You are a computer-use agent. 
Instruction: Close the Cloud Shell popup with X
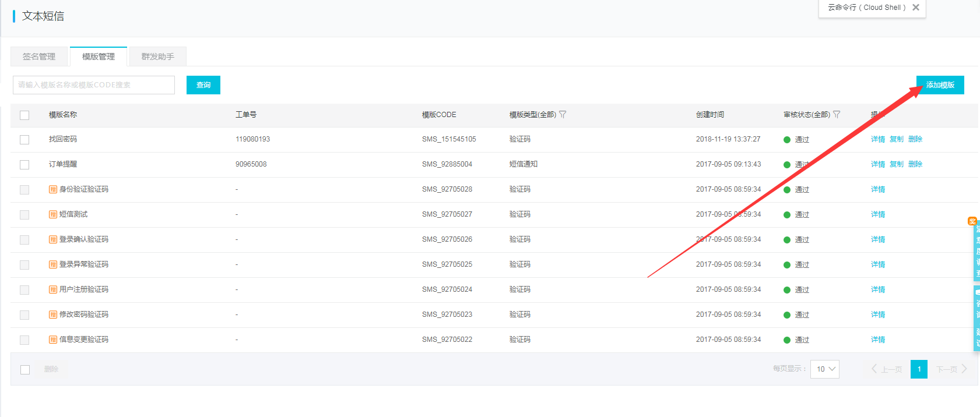pos(916,8)
